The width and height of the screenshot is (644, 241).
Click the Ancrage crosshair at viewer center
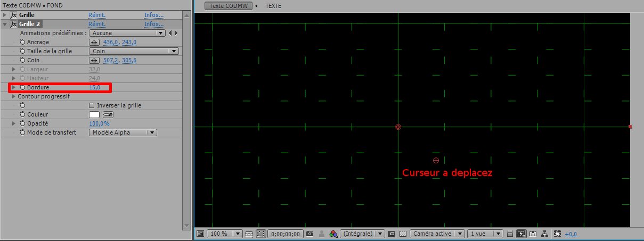click(398, 127)
